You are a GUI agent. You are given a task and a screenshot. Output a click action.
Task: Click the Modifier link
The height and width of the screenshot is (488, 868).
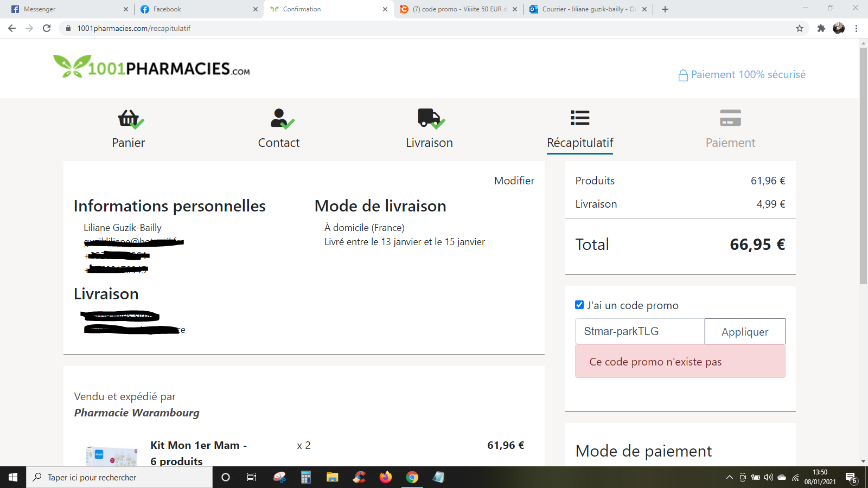click(x=514, y=181)
